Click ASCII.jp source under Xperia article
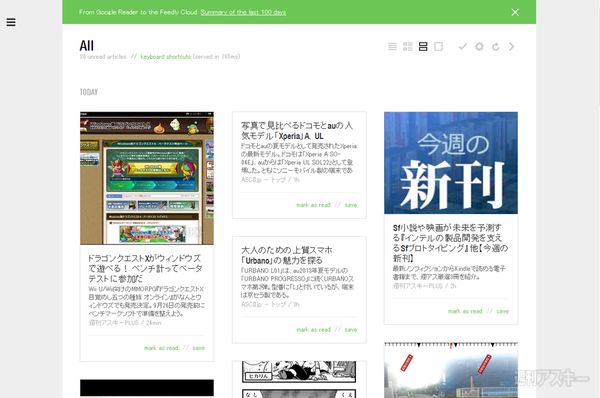 263,179
